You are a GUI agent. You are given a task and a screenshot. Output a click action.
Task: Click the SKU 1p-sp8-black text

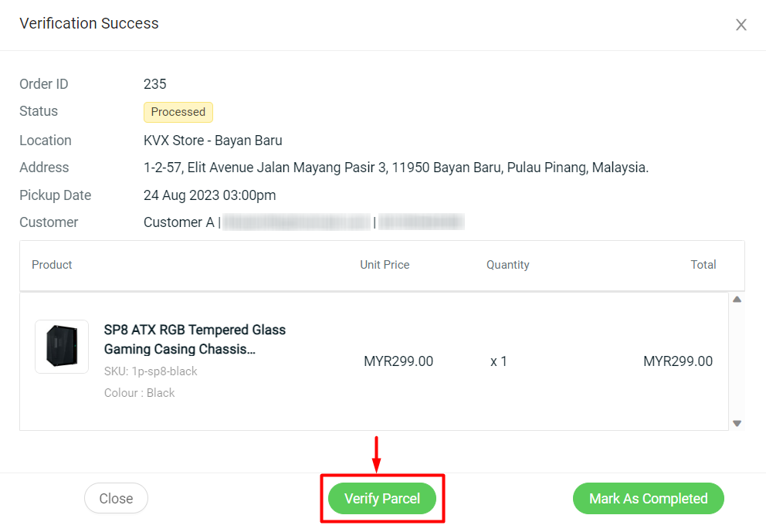point(151,371)
